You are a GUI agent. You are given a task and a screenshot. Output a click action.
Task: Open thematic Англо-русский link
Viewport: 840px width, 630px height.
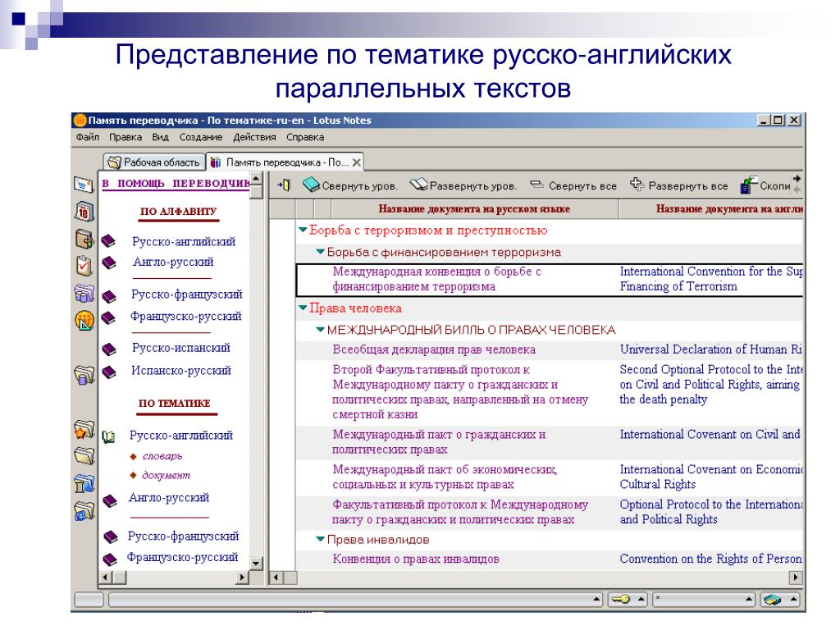pyautogui.click(x=169, y=498)
